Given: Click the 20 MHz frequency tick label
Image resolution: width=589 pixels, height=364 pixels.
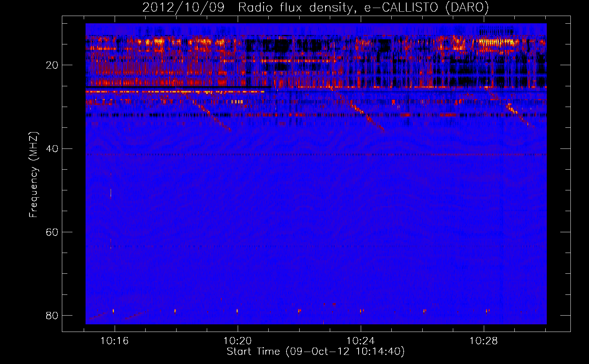Looking at the screenshot, I should tap(52, 65).
